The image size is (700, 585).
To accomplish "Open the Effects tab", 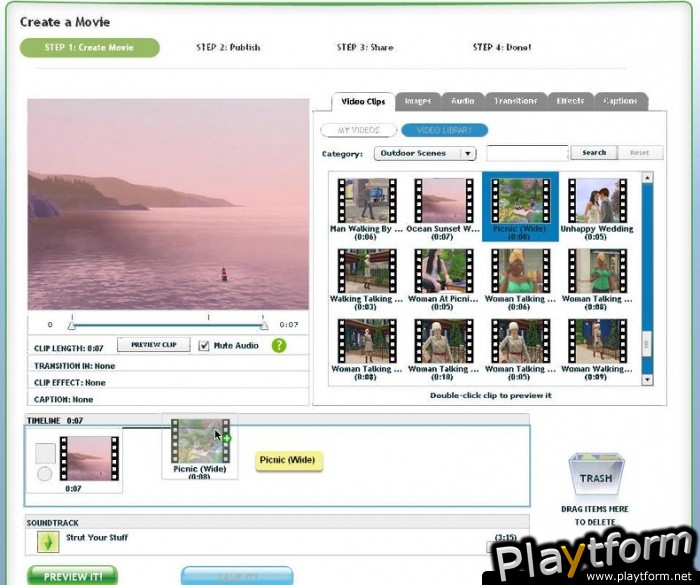I will [x=570, y=101].
